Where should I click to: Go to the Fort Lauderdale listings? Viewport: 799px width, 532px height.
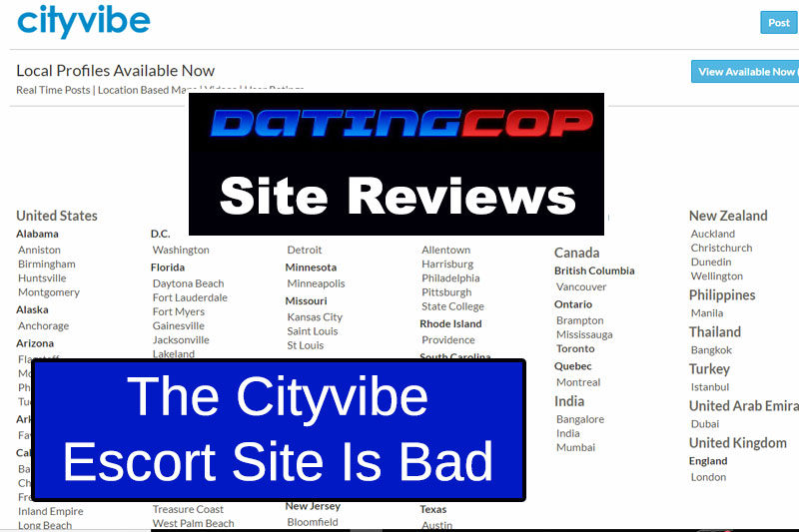point(190,297)
